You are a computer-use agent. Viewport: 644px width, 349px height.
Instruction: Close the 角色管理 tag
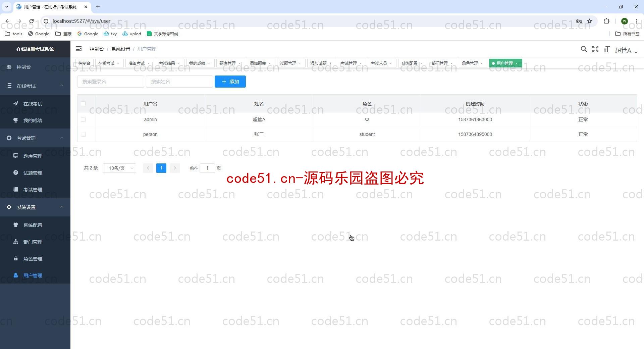coord(482,63)
